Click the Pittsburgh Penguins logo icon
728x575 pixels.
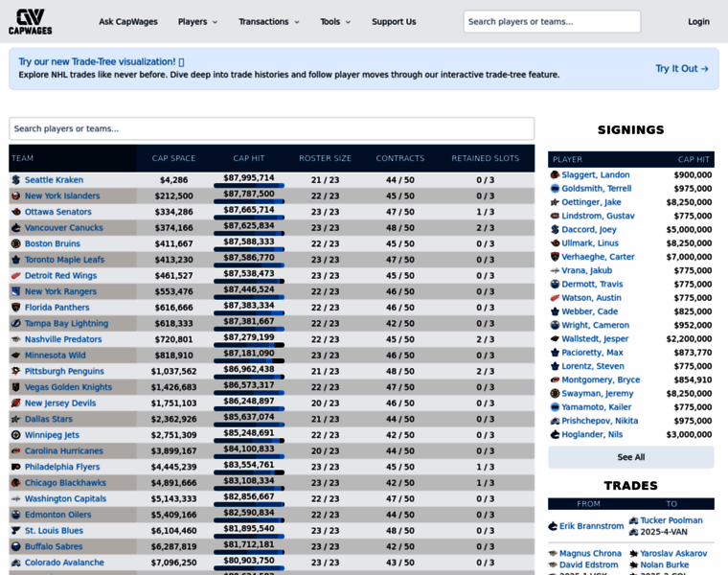15,371
